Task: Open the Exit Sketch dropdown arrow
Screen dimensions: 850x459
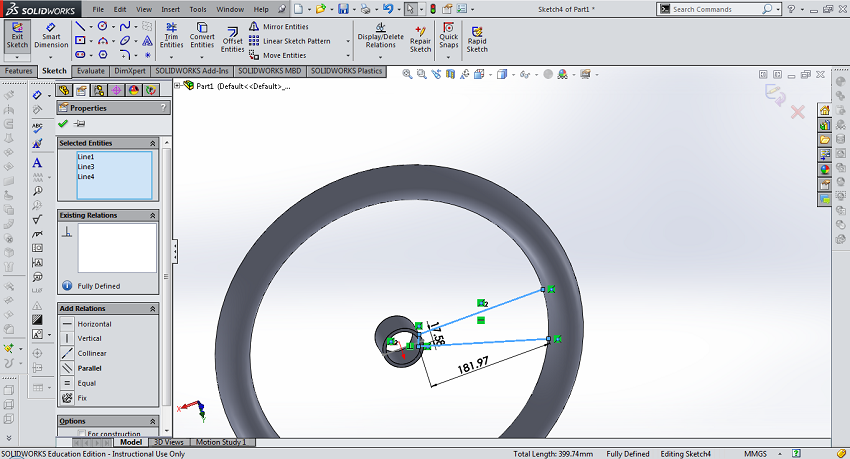Action: click(x=17, y=57)
